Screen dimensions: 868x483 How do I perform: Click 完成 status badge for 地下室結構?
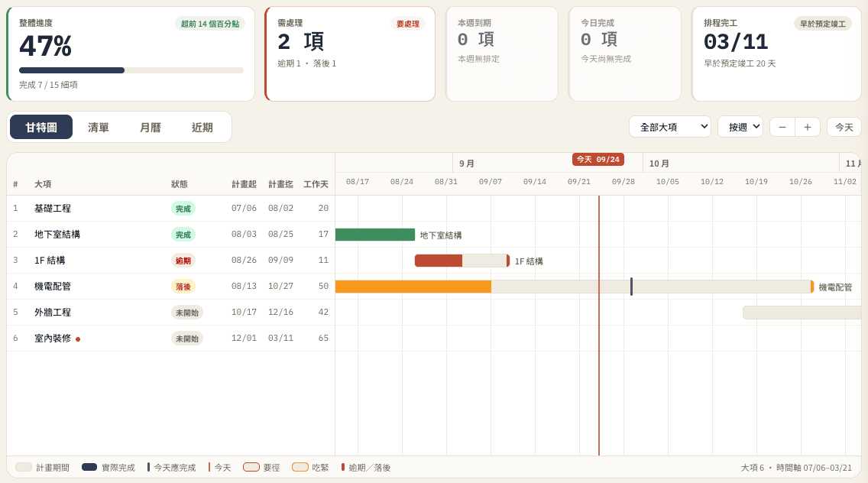point(183,235)
